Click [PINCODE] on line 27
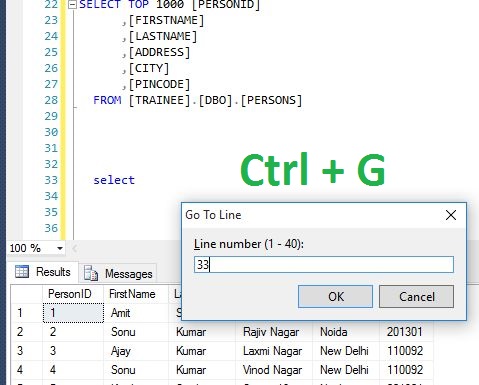The image size is (479, 385). [159, 84]
